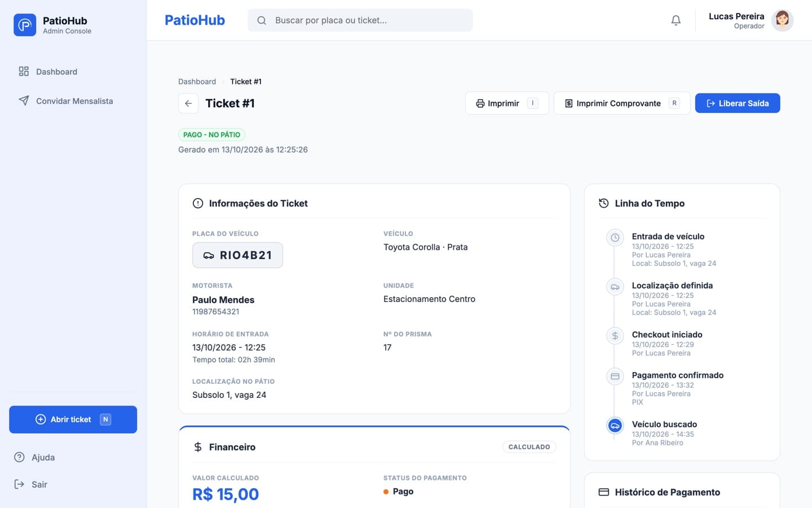The width and height of the screenshot is (812, 508).
Task: Click the car icon on the plate badge
Action: pyautogui.click(x=209, y=256)
